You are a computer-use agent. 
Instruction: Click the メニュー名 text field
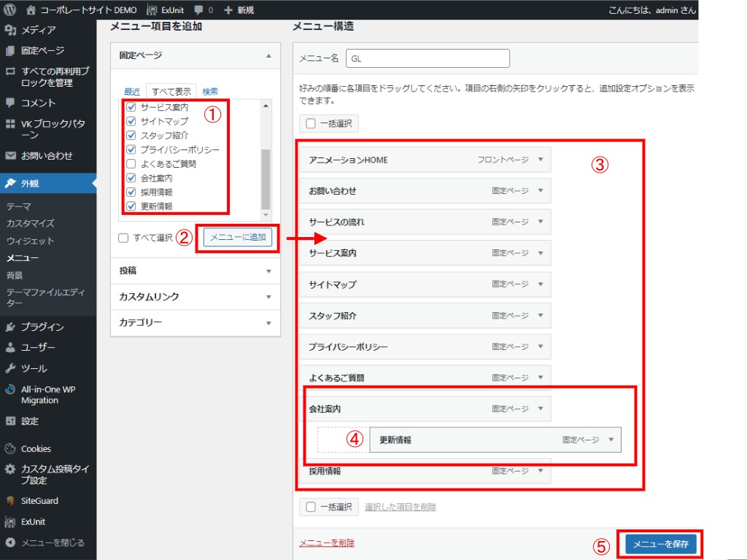427,58
